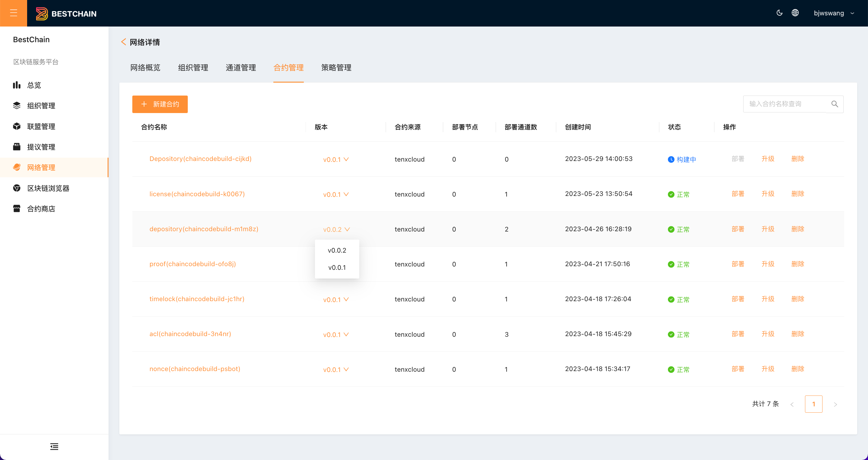The width and height of the screenshot is (868, 460).
Task: Open license(chaincodebuild-k0067) contract
Action: (197, 194)
